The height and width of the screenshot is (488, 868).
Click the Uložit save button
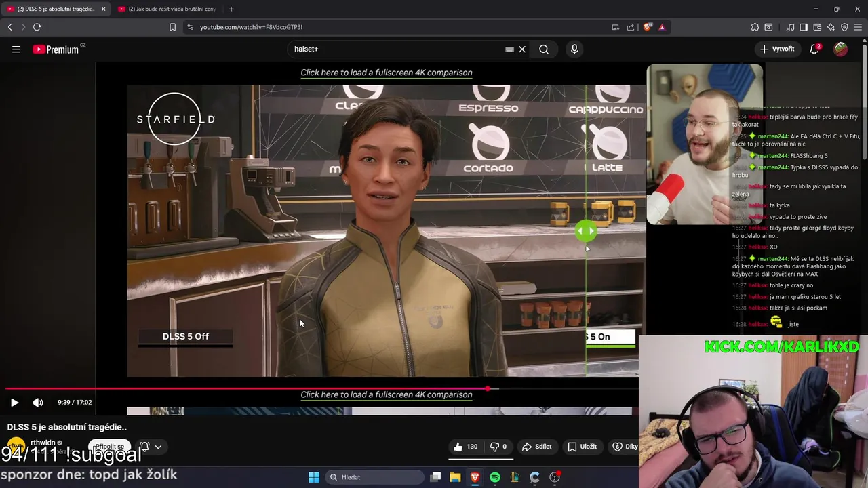coord(583,447)
